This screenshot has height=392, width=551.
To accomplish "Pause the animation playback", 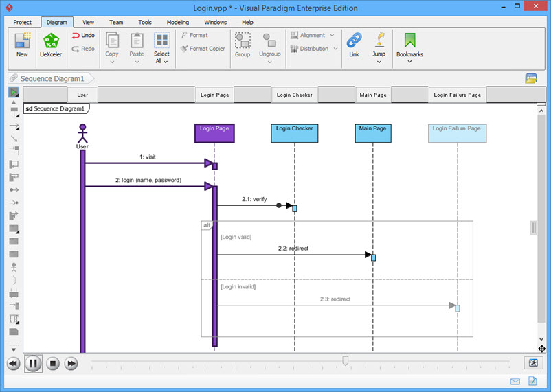I will (x=34, y=363).
